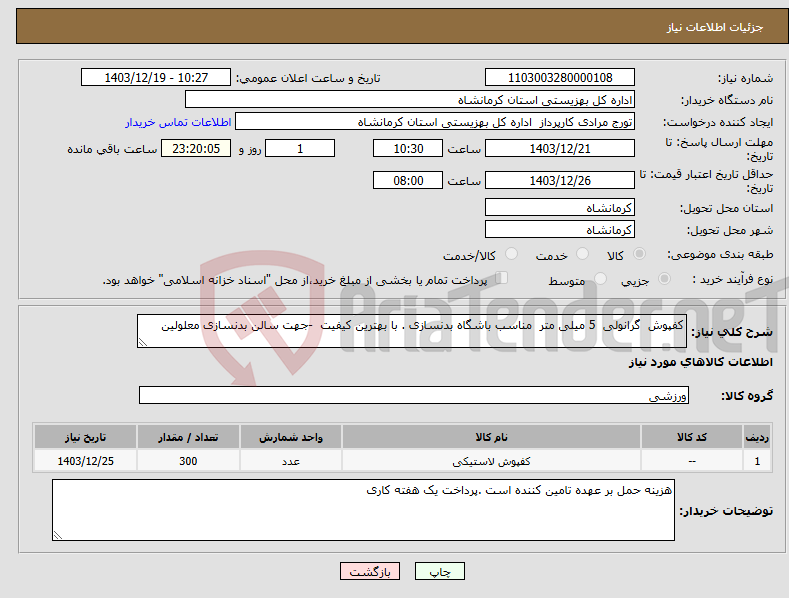Click the delivery province field کرمانشاه
The height and width of the screenshot is (598, 789).
point(560,207)
